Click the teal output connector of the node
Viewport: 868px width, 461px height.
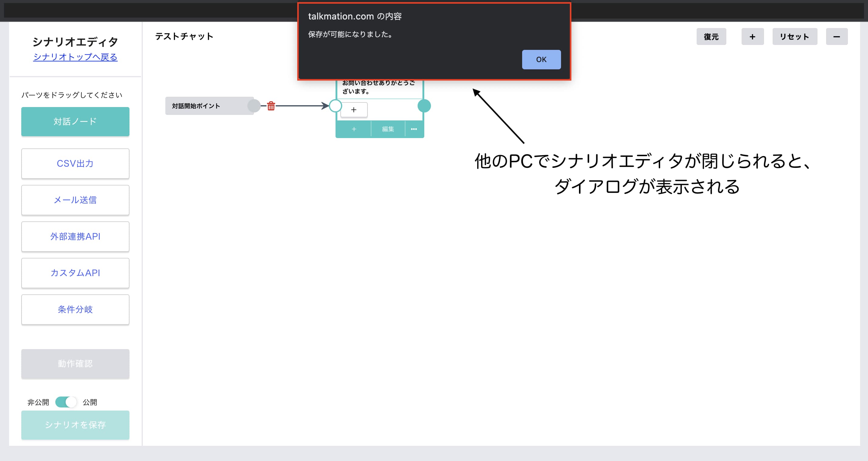click(x=424, y=106)
